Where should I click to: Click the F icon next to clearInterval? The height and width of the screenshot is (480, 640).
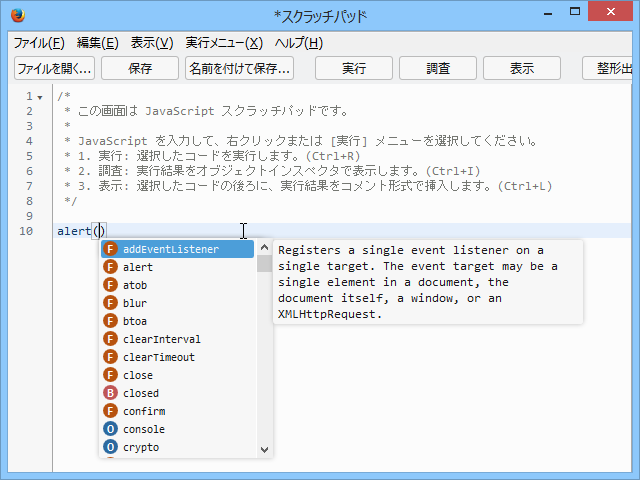[x=110, y=339]
